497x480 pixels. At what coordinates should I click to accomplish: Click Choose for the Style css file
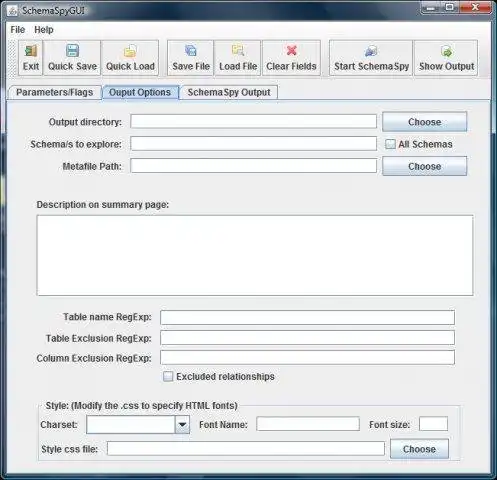[x=419, y=449]
